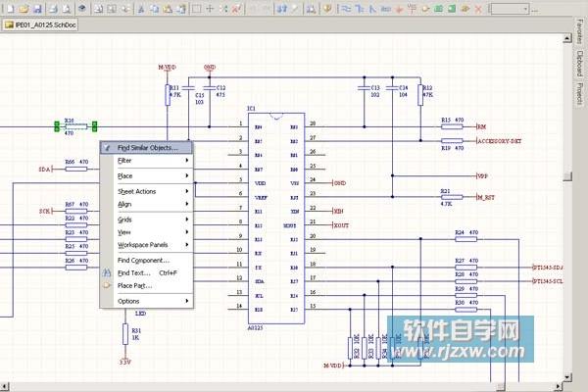Click horizontal scrollbar left arrow

(4, 386)
